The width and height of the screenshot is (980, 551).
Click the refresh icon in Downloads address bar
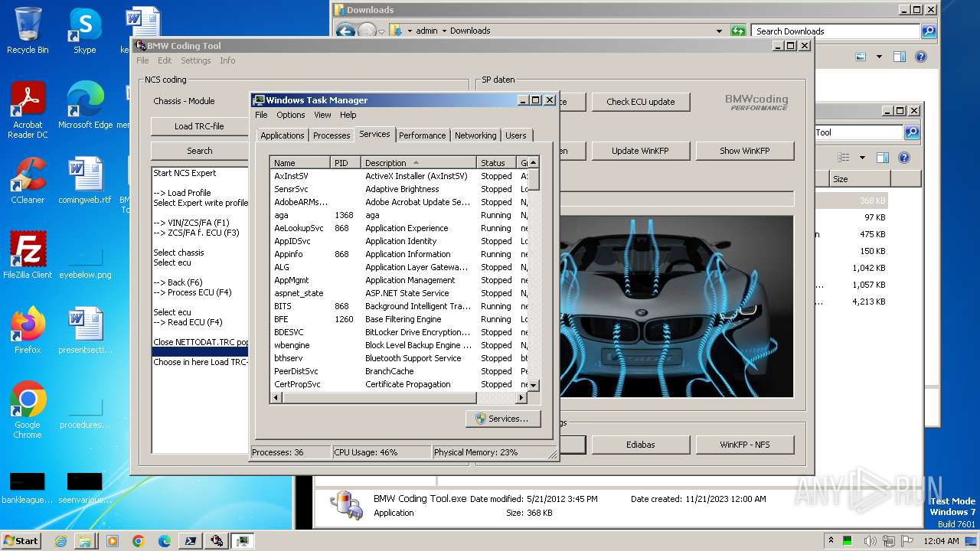pos(738,31)
